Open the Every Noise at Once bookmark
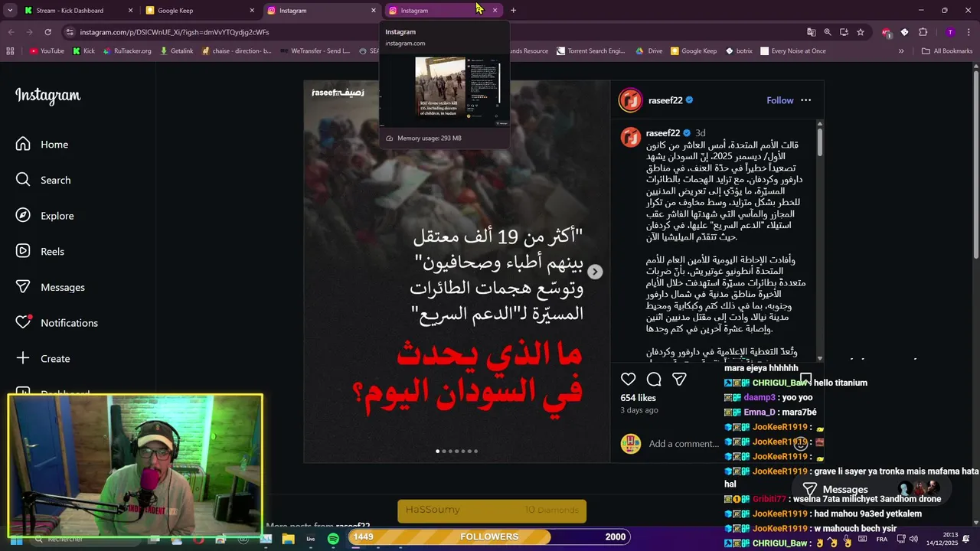Screen dimensions: 980x551 pyautogui.click(x=793, y=51)
